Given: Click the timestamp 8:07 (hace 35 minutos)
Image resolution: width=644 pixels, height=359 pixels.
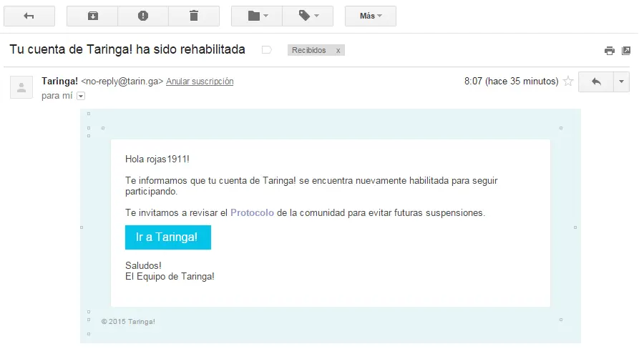Looking at the screenshot, I should point(512,82).
